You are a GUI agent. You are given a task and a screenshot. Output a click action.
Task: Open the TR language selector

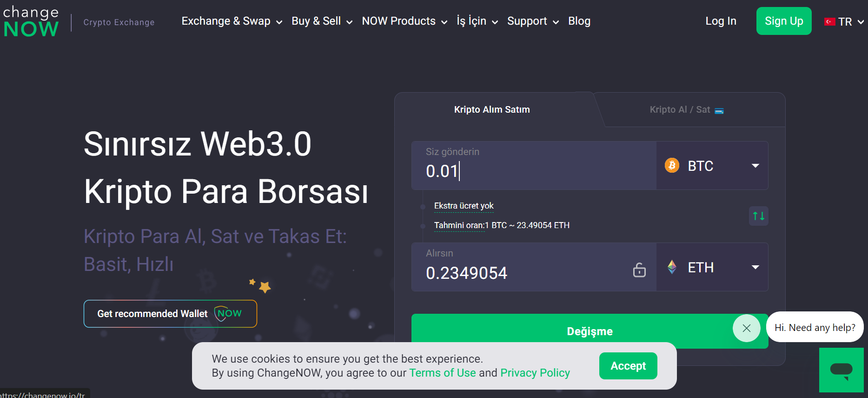point(844,21)
